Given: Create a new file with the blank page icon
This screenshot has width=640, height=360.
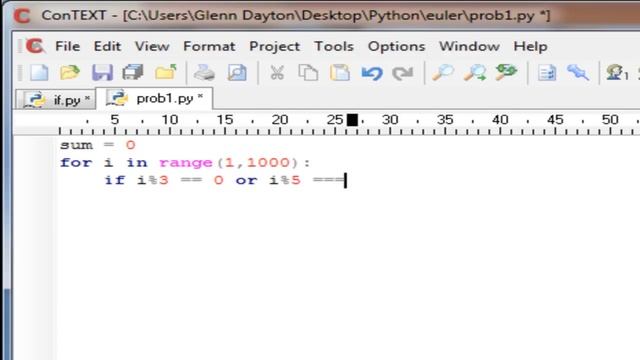Looking at the screenshot, I should pos(39,73).
